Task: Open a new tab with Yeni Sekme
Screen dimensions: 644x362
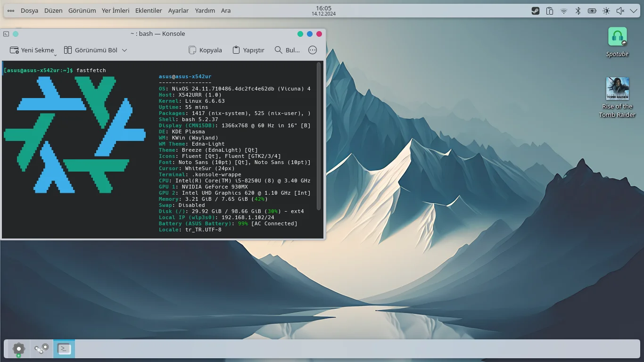Action: (31, 50)
